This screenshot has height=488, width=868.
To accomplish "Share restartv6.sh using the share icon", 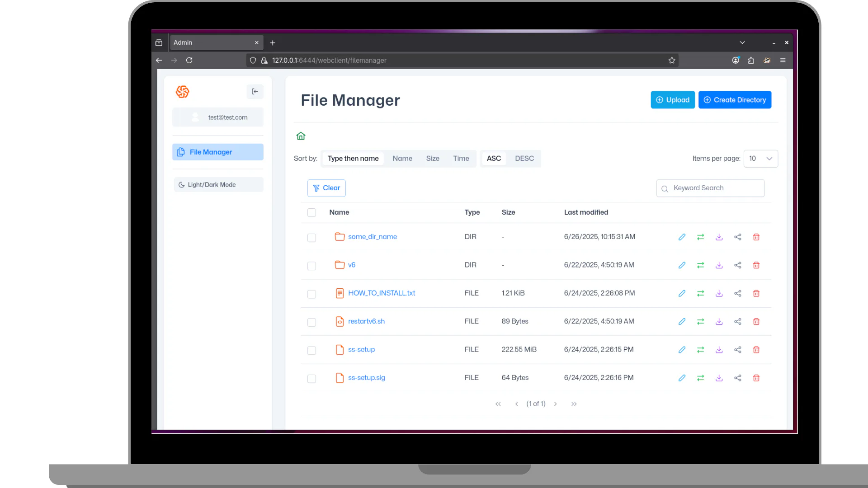I will click(x=737, y=322).
